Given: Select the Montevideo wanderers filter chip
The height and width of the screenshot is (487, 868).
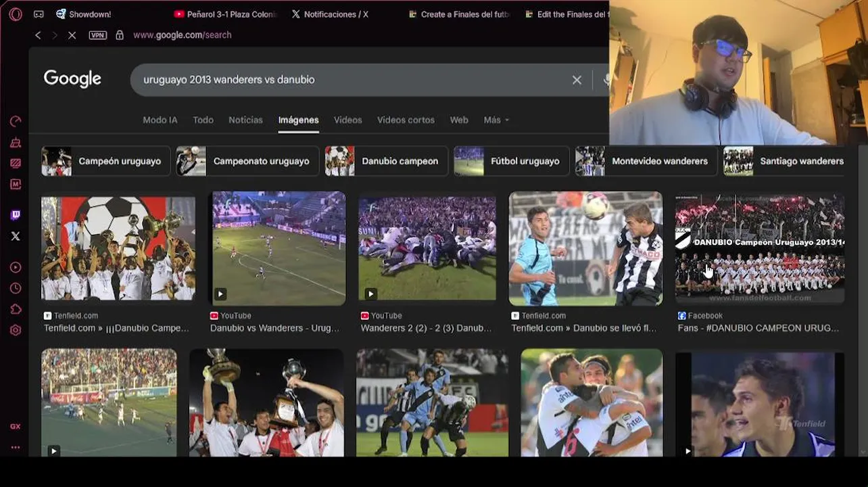Looking at the screenshot, I should click(x=646, y=161).
